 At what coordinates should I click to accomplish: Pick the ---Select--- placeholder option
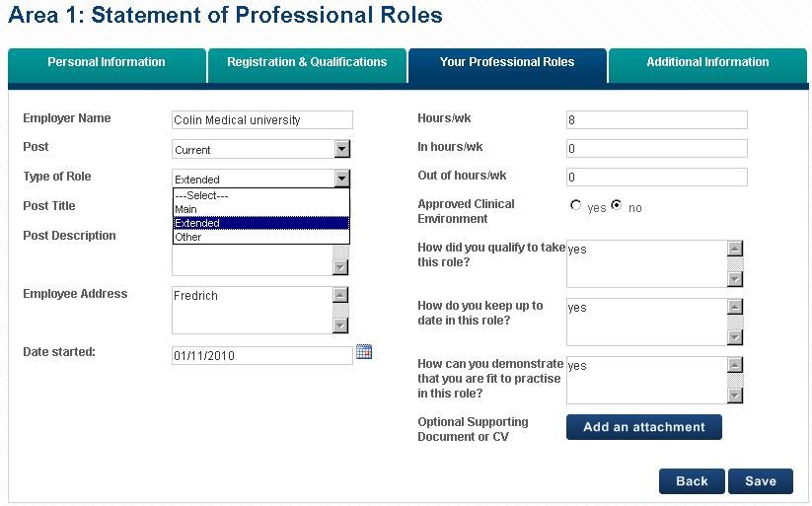point(261,195)
